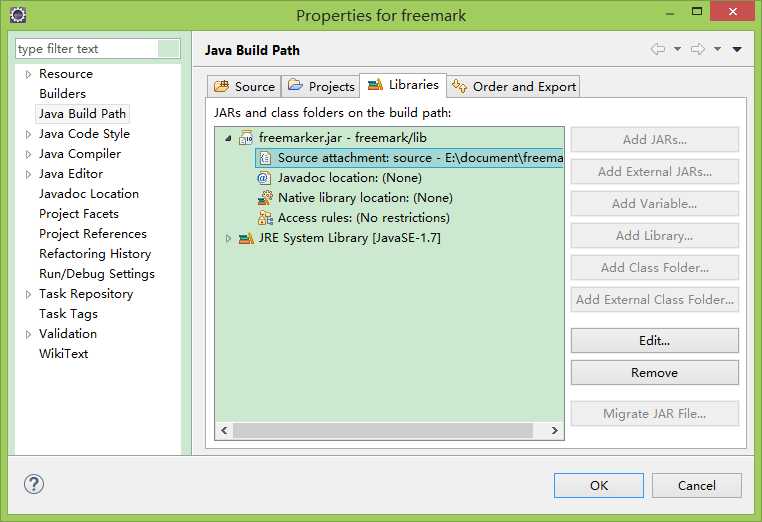
Task: Select Refactoring History in the tree
Action: click(x=95, y=254)
